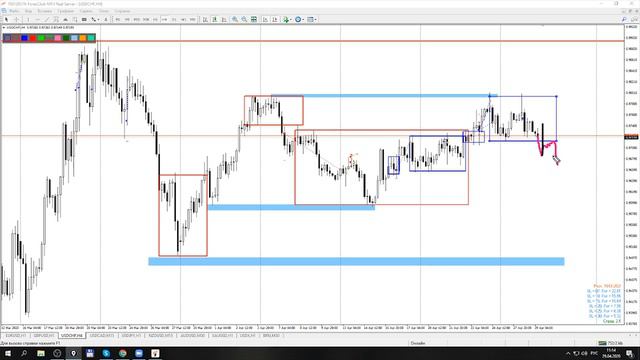The width and height of the screenshot is (640, 360).
Task: Open Windows taskbar search
Action: [x=24, y=353]
